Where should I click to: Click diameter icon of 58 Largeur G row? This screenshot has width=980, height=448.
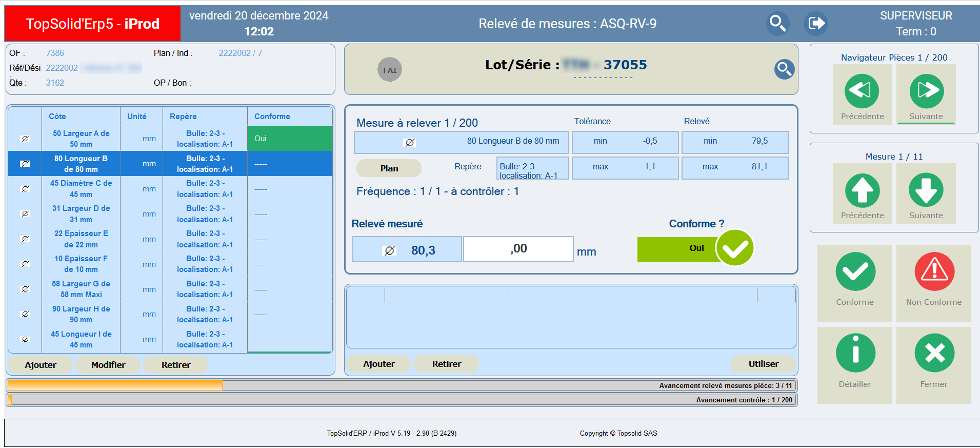click(x=25, y=289)
